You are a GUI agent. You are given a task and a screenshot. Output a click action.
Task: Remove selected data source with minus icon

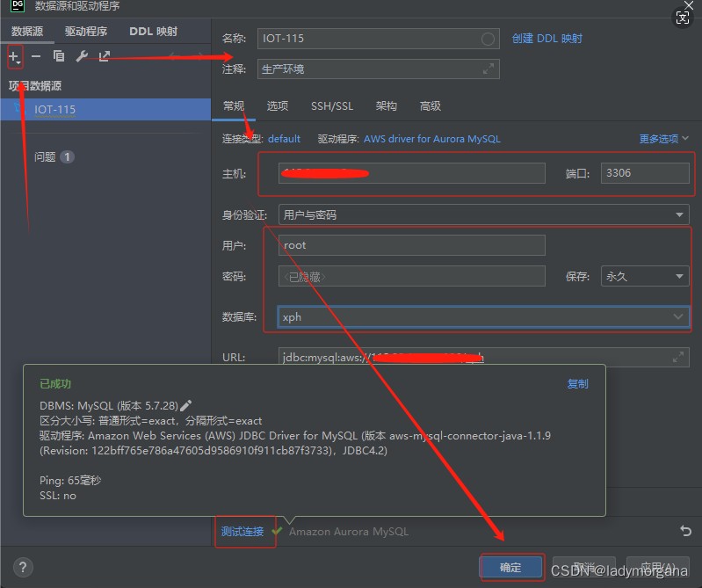click(36, 56)
